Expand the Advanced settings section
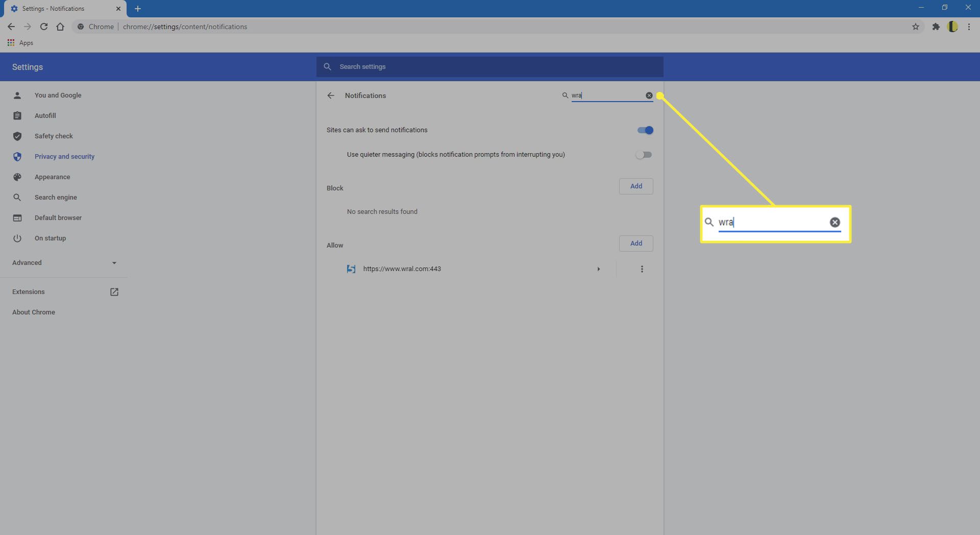This screenshot has height=535, width=980. coord(64,263)
